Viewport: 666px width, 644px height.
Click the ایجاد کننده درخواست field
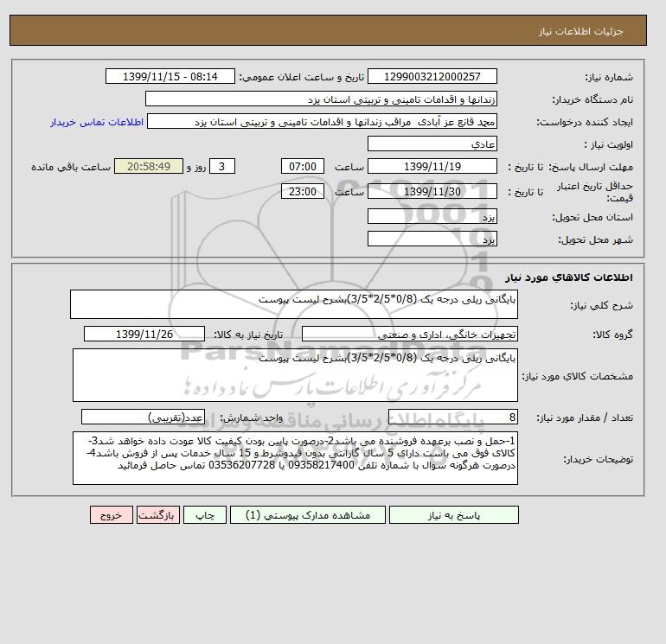322,122
